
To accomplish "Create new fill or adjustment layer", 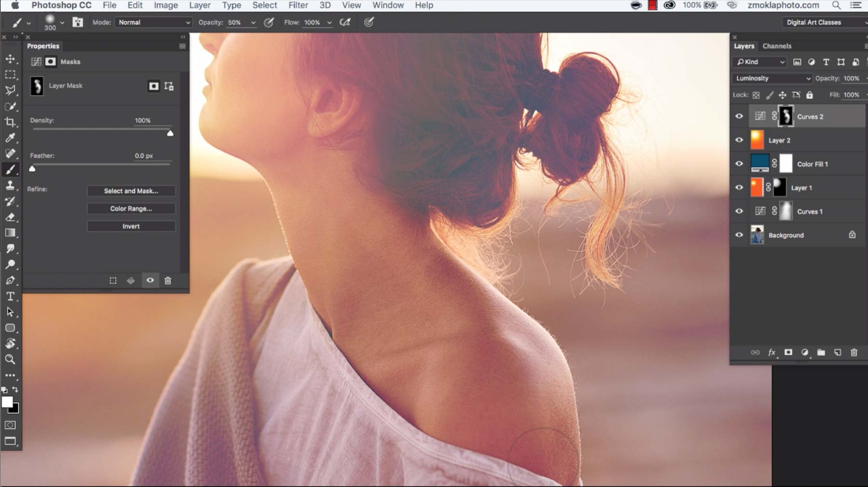I will pyautogui.click(x=804, y=352).
